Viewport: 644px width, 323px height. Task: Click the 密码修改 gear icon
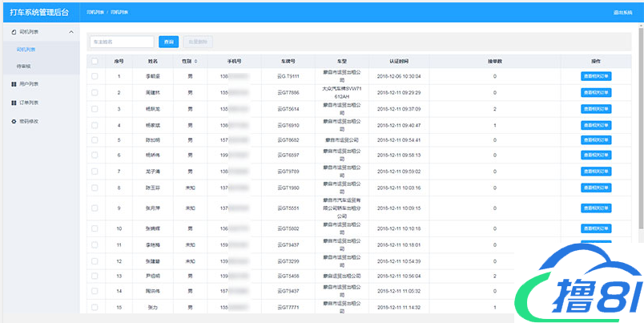pyautogui.click(x=13, y=122)
